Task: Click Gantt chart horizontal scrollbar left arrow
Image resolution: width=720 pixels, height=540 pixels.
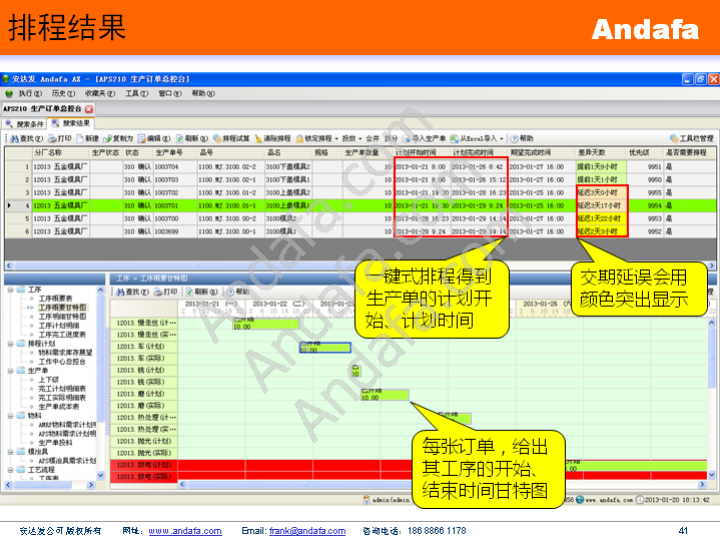Action: coord(182,484)
